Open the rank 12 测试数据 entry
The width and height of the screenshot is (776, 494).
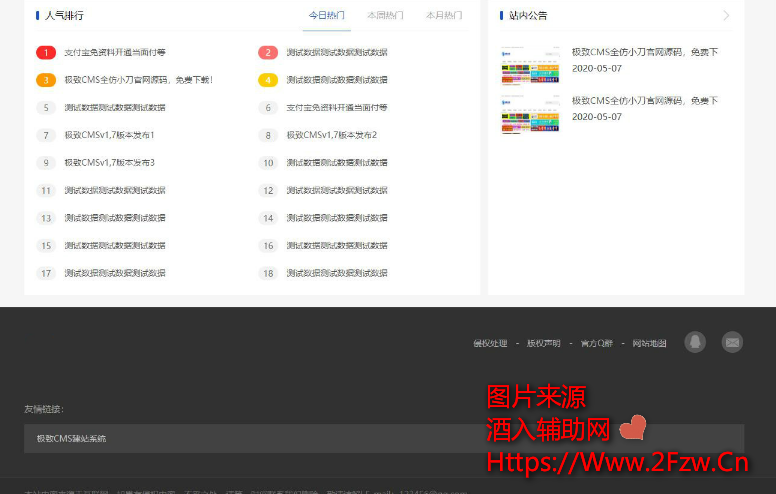pos(337,190)
